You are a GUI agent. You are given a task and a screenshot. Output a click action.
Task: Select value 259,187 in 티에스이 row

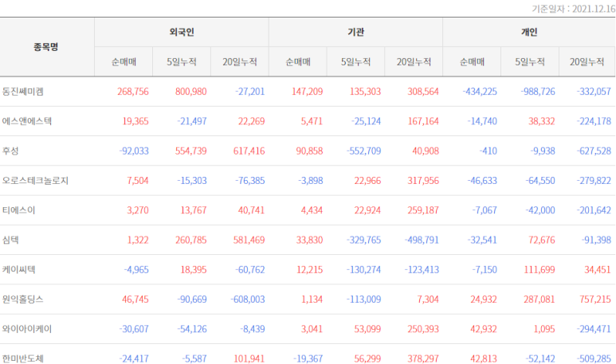click(x=423, y=210)
